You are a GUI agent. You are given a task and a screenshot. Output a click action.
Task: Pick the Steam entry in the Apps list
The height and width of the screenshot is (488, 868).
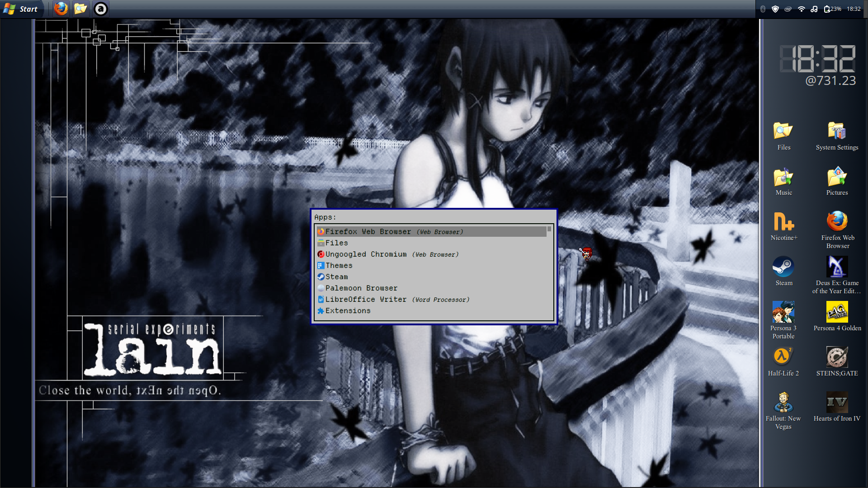pos(431,277)
